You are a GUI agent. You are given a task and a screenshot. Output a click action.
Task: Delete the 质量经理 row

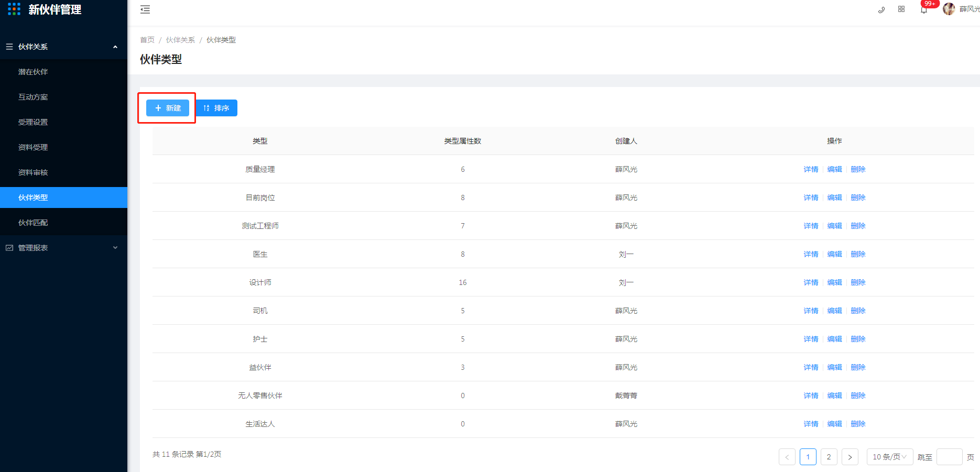[858, 169]
